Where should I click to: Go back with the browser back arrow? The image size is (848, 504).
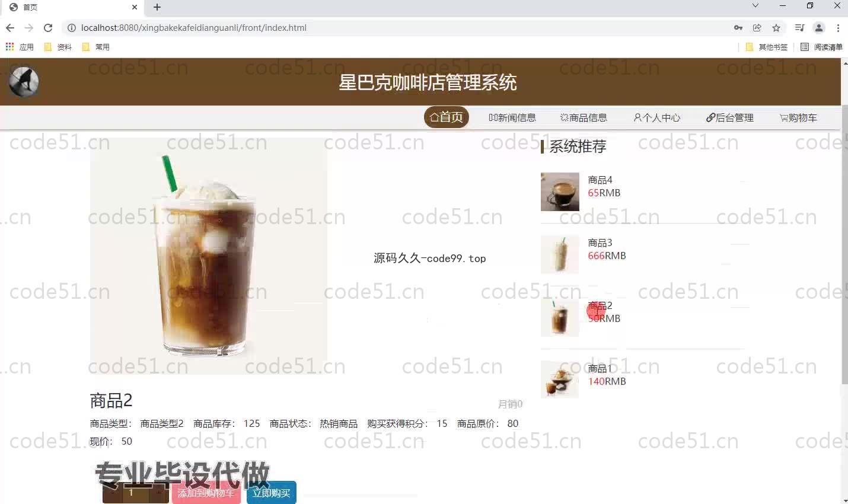click(x=10, y=28)
